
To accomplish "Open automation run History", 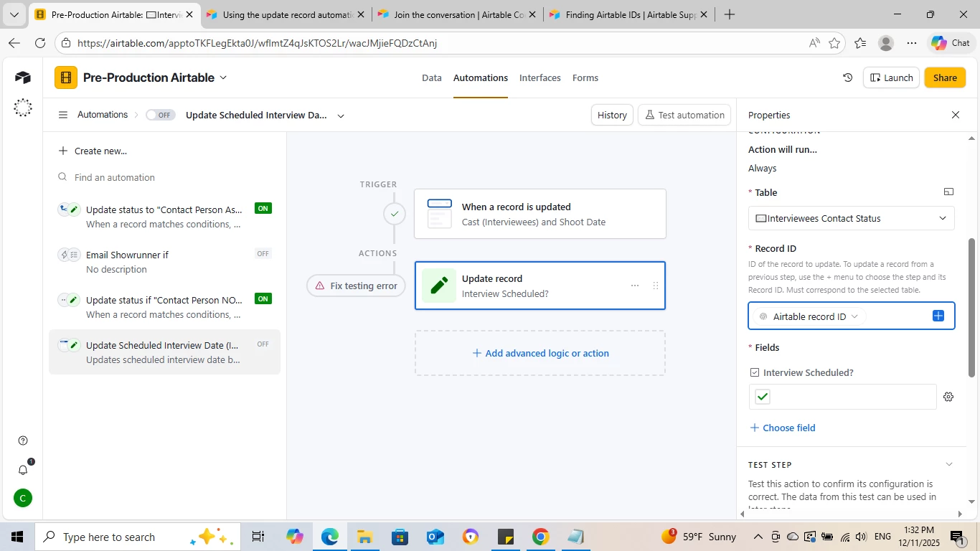I will pos(612,115).
